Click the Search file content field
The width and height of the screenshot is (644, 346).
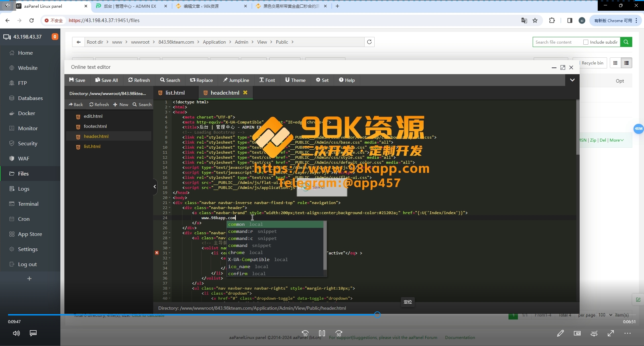557,42
